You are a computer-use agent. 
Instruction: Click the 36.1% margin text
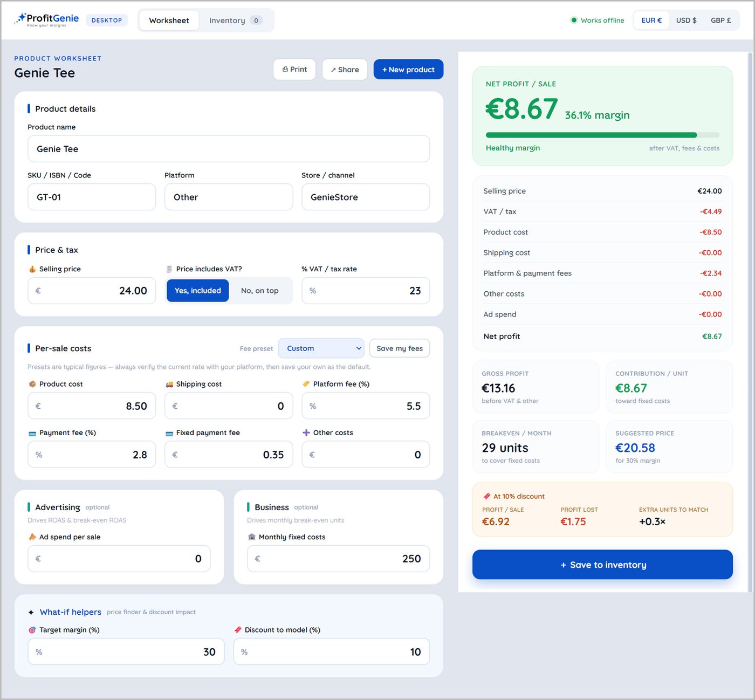pos(597,115)
